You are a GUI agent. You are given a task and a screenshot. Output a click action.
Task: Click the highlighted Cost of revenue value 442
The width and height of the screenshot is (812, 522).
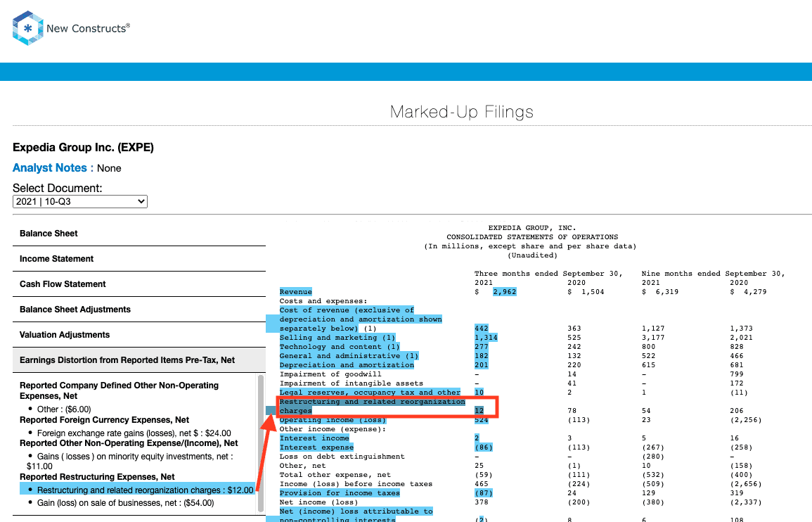[482, 328]
